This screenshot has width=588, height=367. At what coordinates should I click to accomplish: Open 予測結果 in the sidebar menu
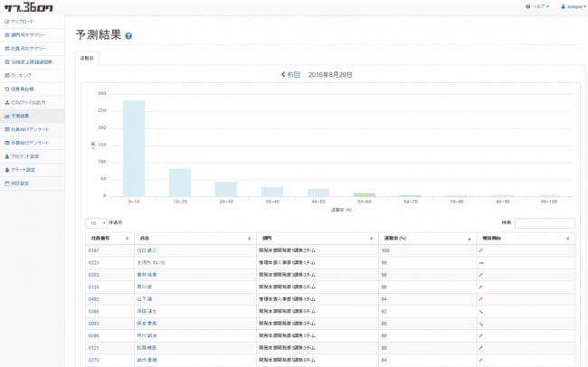pos(23,116)
